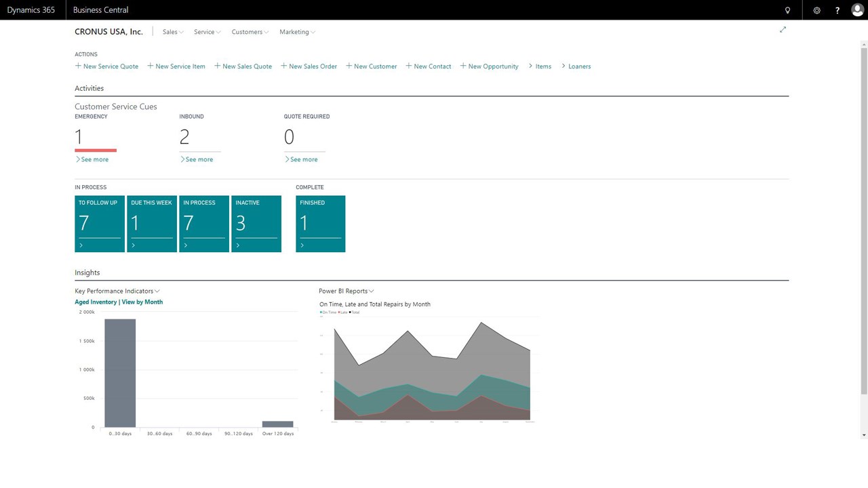Open the To Follow Up tile
The height and width of the screenshot is (488, 868).
(100, 224)
